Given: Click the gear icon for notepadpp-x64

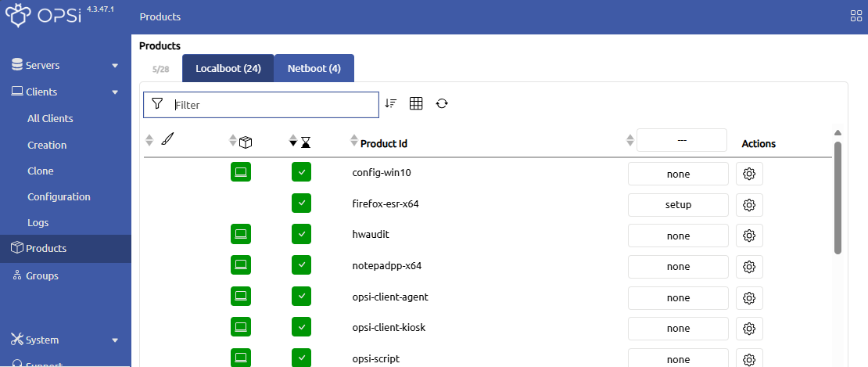Looking at the screenshot, I should coord(749,267).
